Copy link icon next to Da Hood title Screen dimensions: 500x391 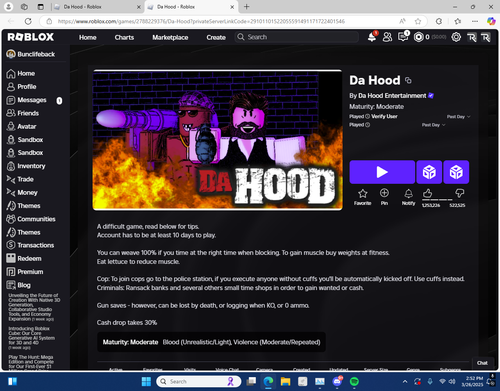[x=408, y=80]
